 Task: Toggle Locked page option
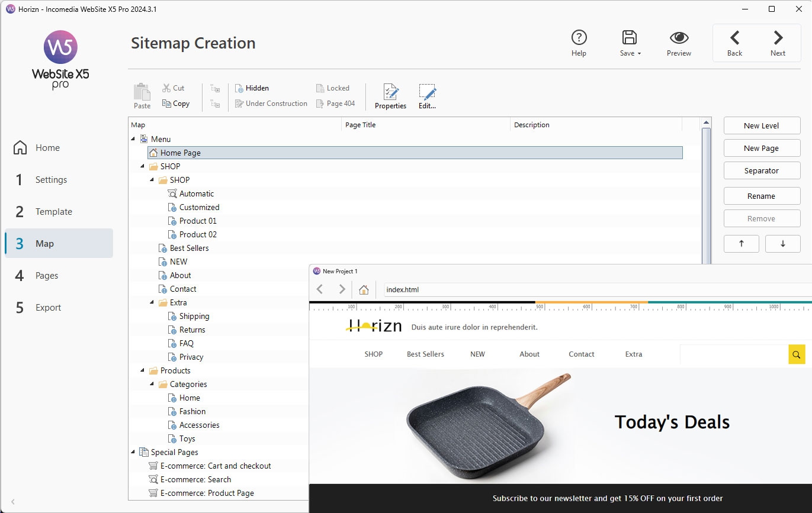(332, 88)
